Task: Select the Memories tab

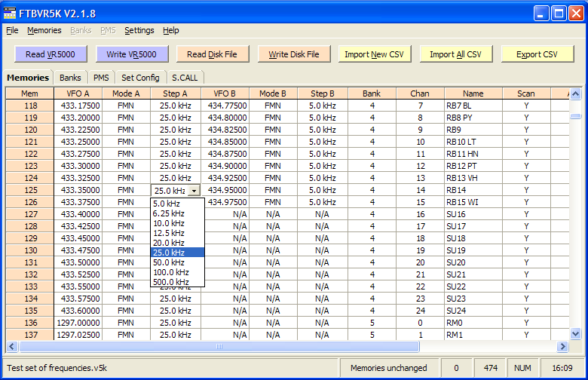Action: click(28, 77)
